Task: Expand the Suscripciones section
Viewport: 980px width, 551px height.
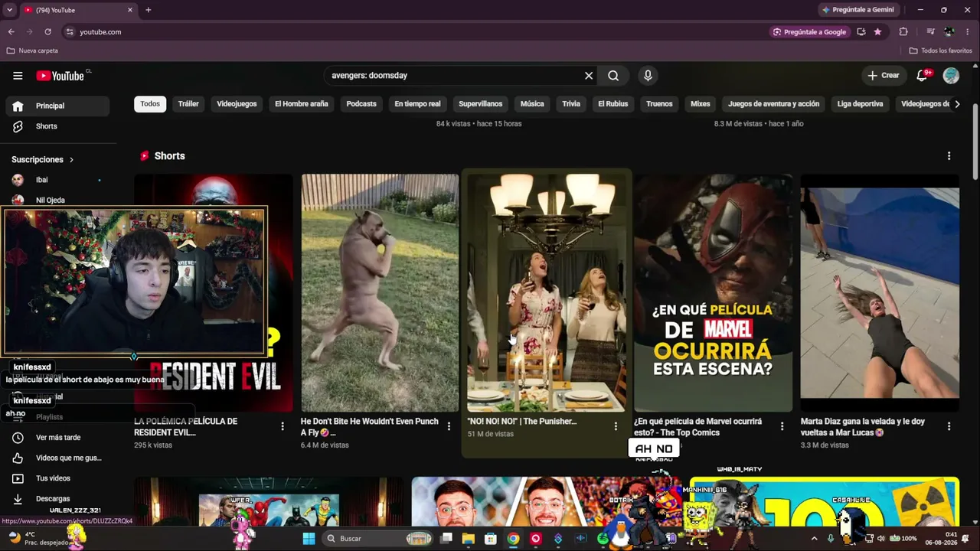Action: point(43,160)
